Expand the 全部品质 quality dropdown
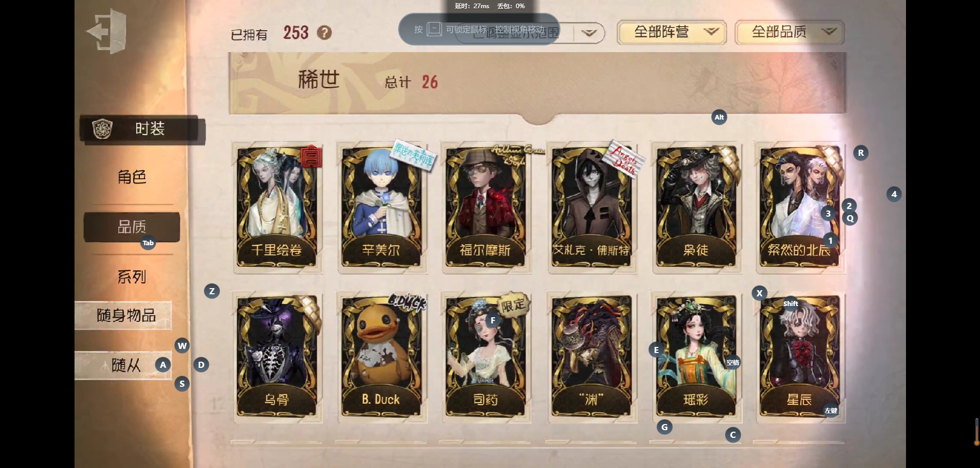 click(x=789, y=32)
